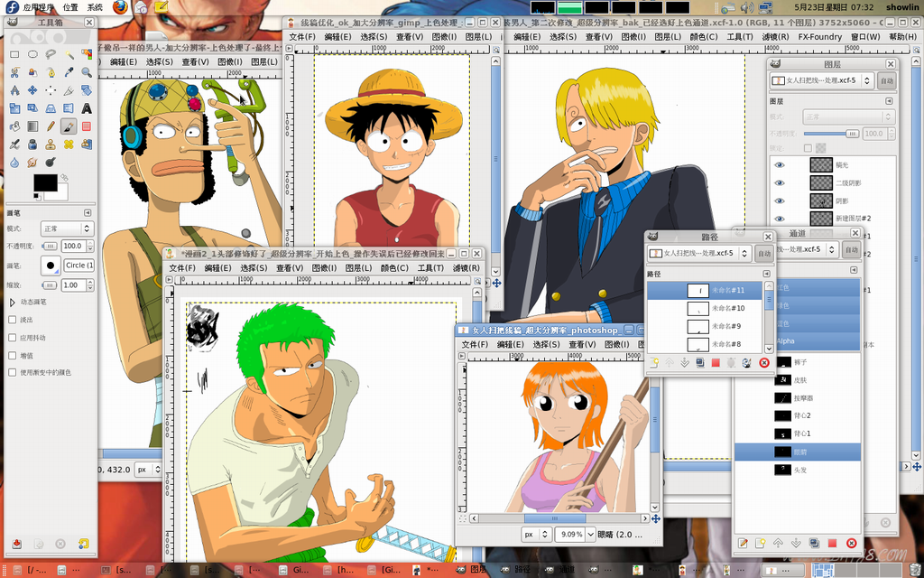Duplicate the channel in the 通道 panel

[x=815, y=543]
